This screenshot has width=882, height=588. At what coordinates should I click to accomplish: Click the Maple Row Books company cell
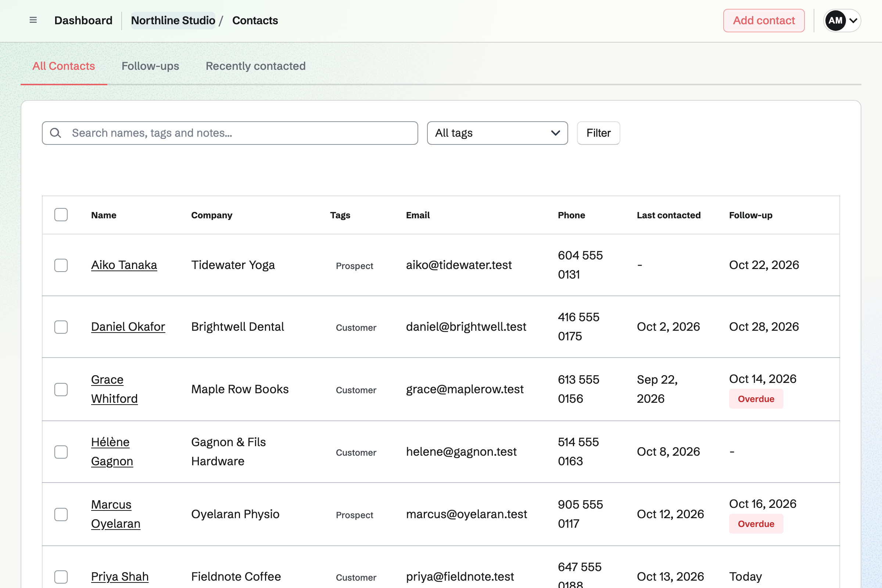point(240,389)
